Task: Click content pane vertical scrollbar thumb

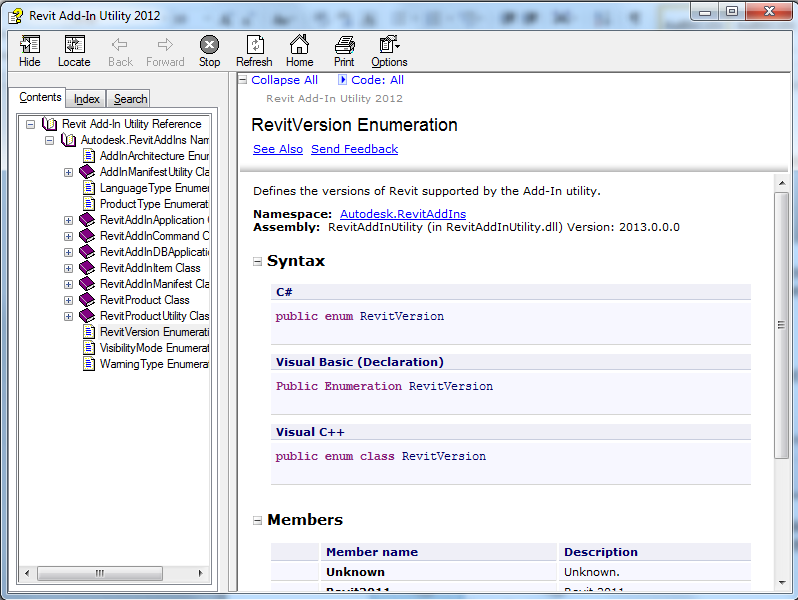Action: (781, 325)
